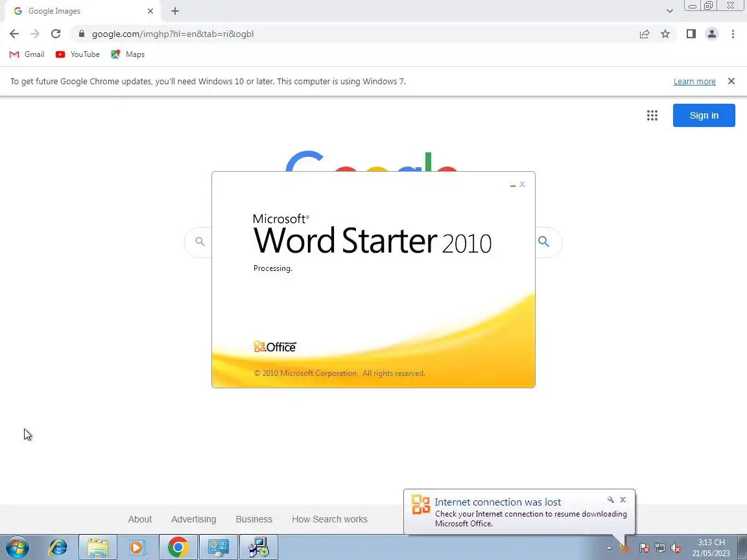Screen dimensions: 747x560
Task: Share this page icon in address bar
Action: point(645,34)
